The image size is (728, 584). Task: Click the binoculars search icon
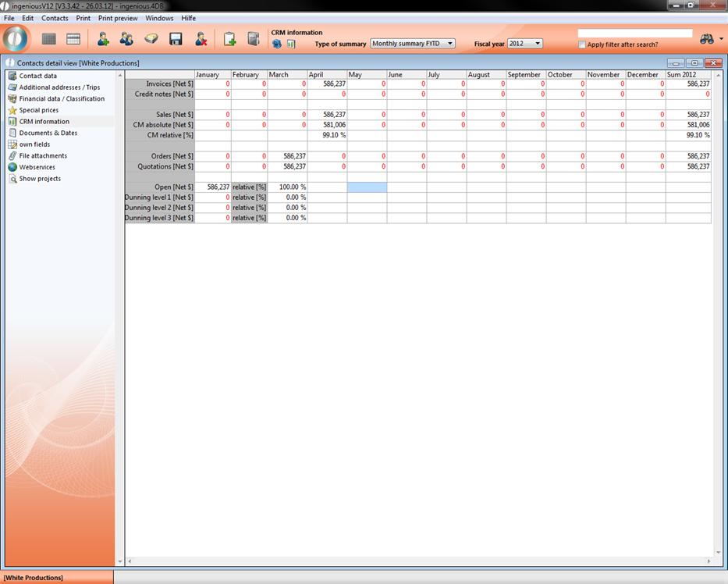[707, 39]
